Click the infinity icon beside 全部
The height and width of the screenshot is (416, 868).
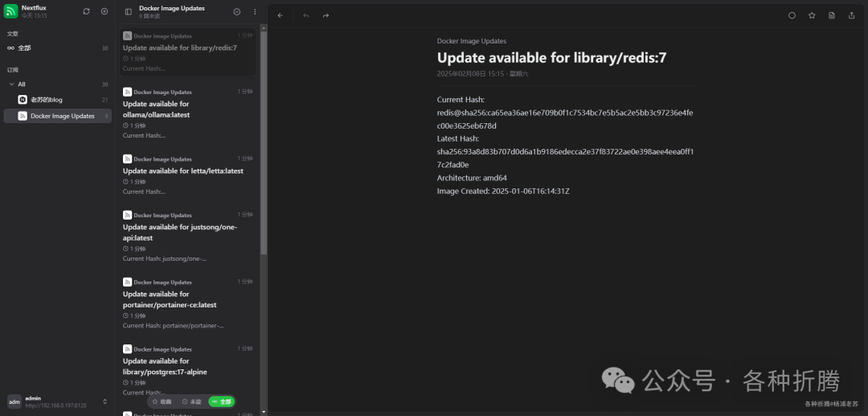[x=10, y=48]
